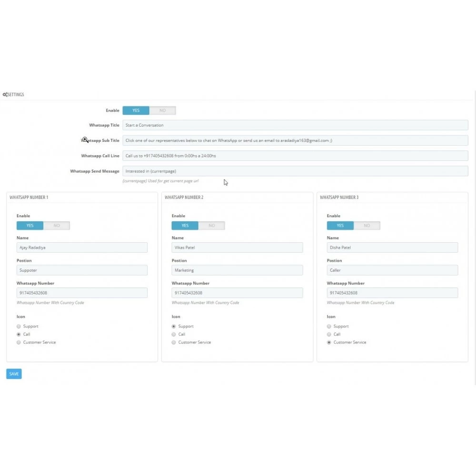Select Customer Service radio for Whatsapp Number 1

[19, 342]
